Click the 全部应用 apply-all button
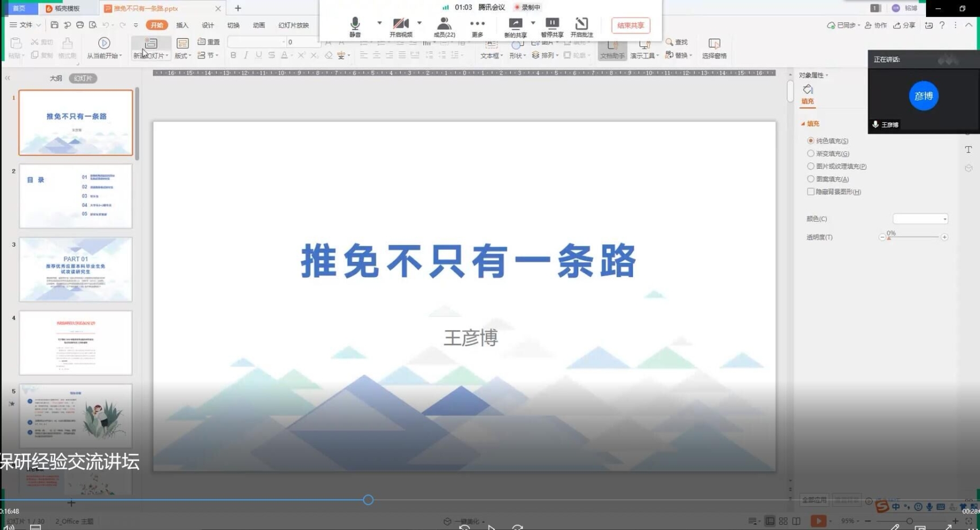The image size is (980, 530). tap(814, 500)
